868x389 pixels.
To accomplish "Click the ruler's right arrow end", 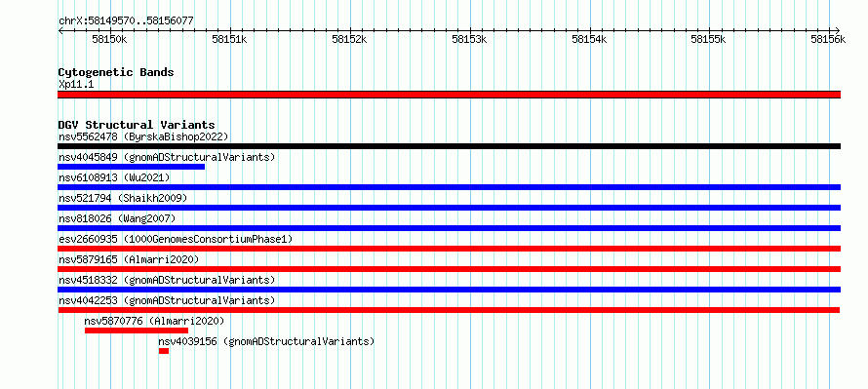I will [x=838, y=30].
